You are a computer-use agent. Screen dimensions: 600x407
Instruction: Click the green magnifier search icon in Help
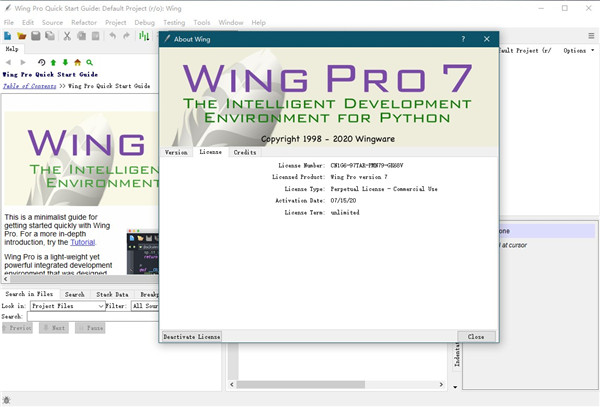point(89,62)
